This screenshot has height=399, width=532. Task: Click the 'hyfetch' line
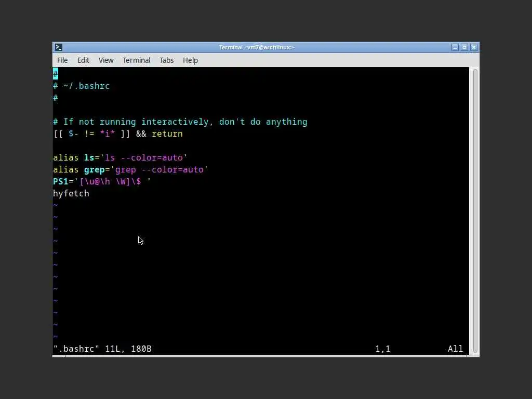(71, 193)
